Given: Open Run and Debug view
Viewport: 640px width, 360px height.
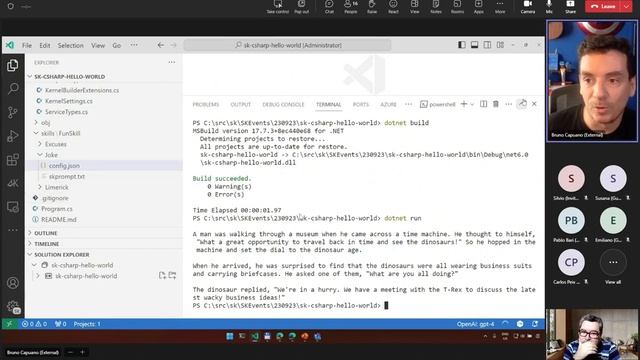Looking at the screenshot, I should (13, 136).
